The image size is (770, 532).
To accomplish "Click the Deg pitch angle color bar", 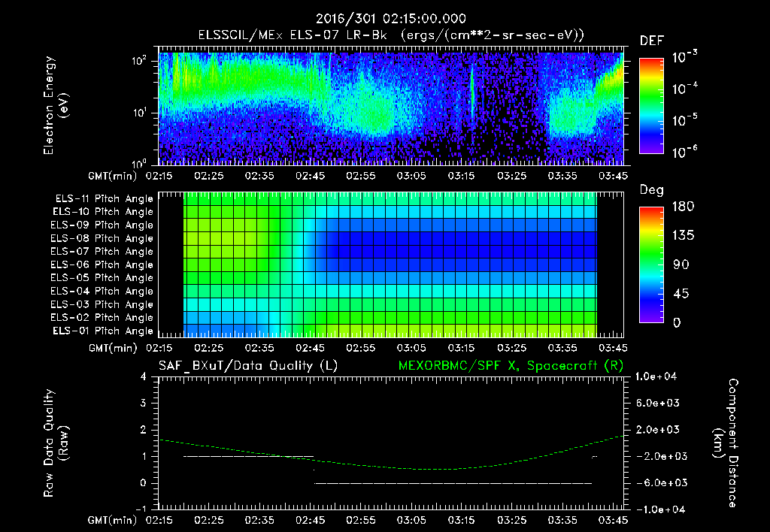I will 651,265.
